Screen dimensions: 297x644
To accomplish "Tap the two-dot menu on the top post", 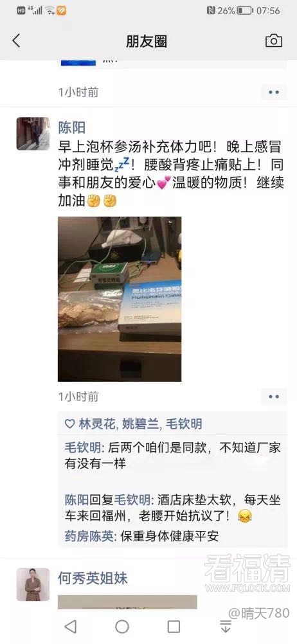I will click(x=274, y=92).
